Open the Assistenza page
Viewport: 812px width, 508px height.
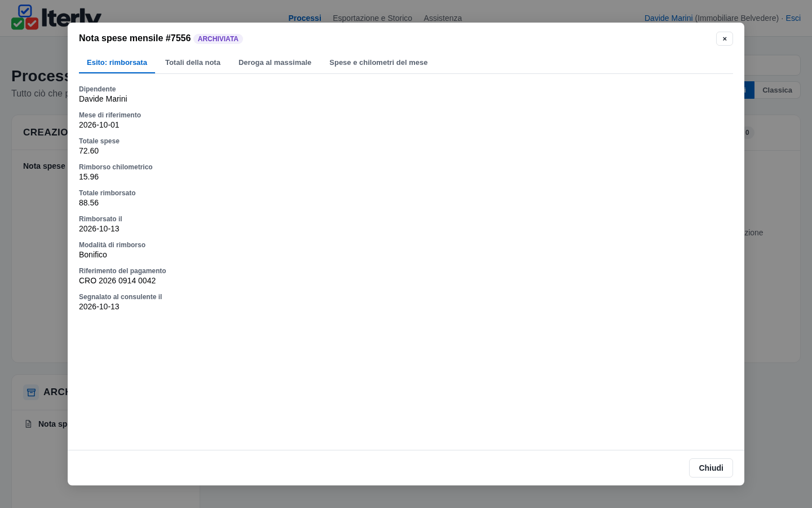[443, 18]
